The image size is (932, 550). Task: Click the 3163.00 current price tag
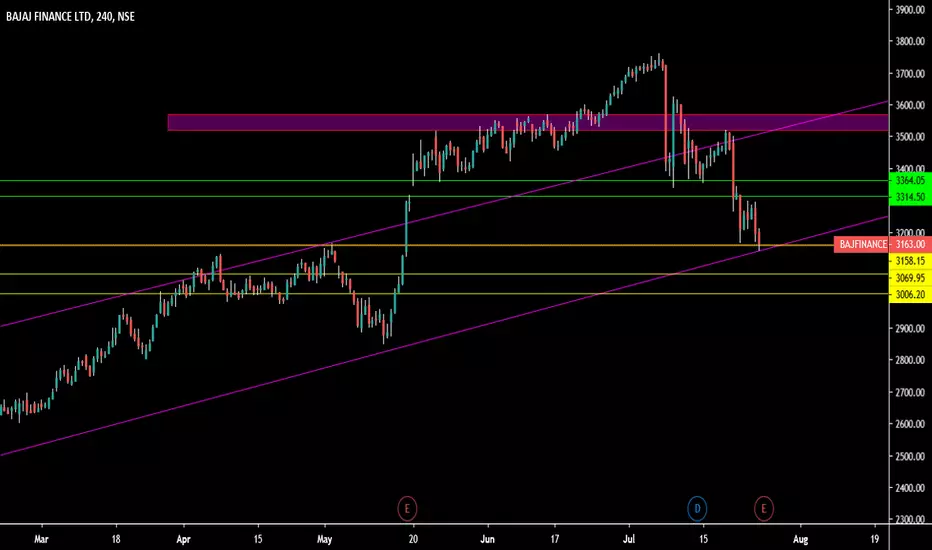coord(910,244)
